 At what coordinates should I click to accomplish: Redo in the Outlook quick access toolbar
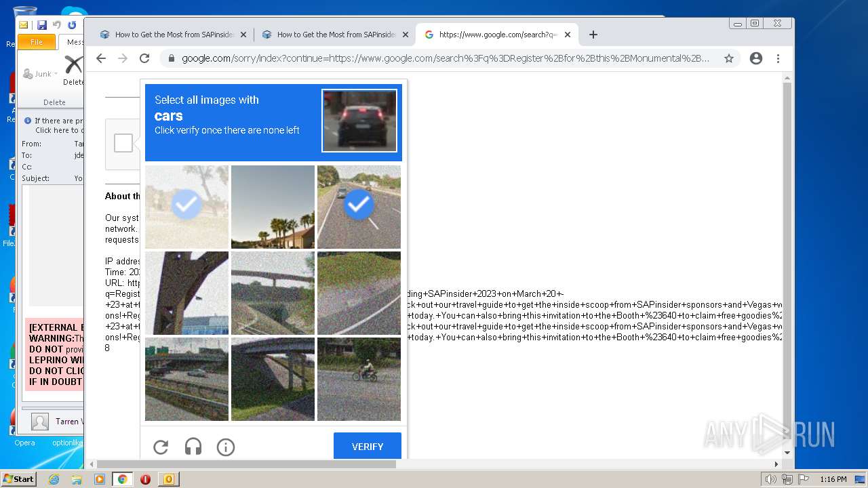click(72, 25)
